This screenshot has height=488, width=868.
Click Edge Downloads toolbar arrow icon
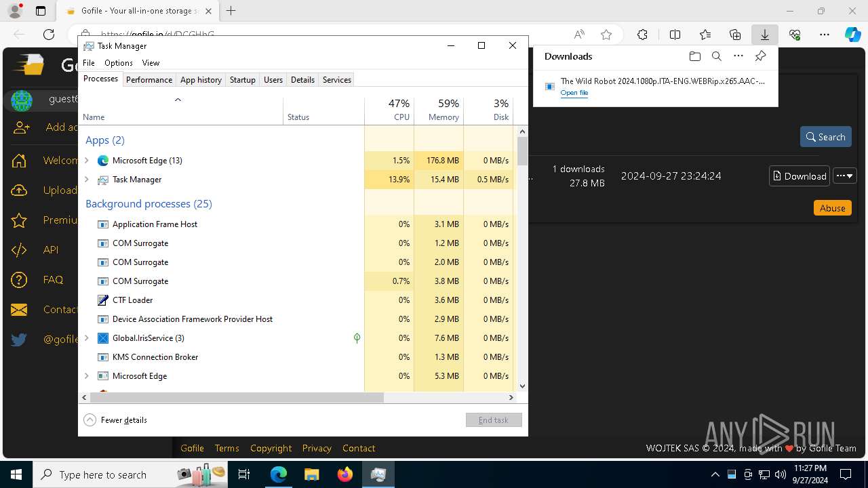point(764,35)
